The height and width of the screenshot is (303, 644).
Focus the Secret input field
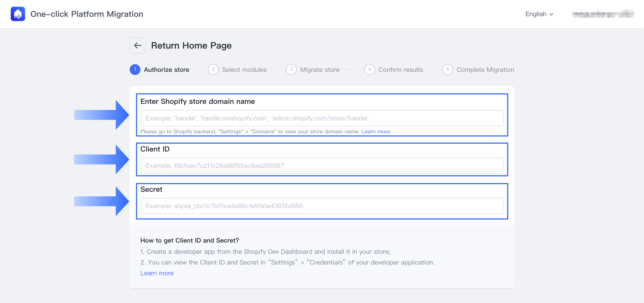[x=322, y=206]
